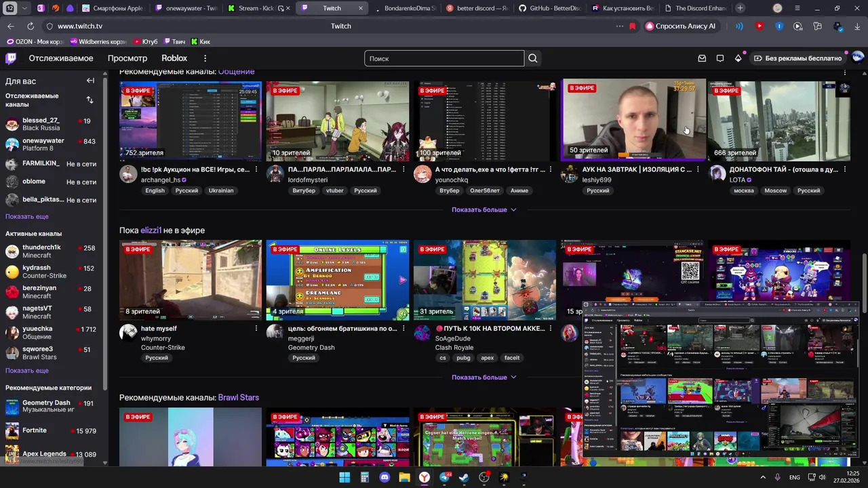Click into the Поиск search field
Viewport: 868px width, 488px height.
(444, 58)
